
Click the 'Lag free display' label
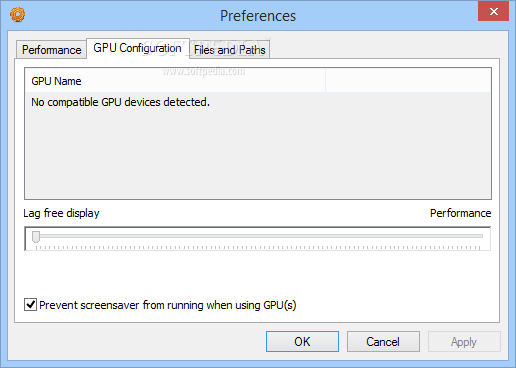pyautogui.click(x=61, y=213)
